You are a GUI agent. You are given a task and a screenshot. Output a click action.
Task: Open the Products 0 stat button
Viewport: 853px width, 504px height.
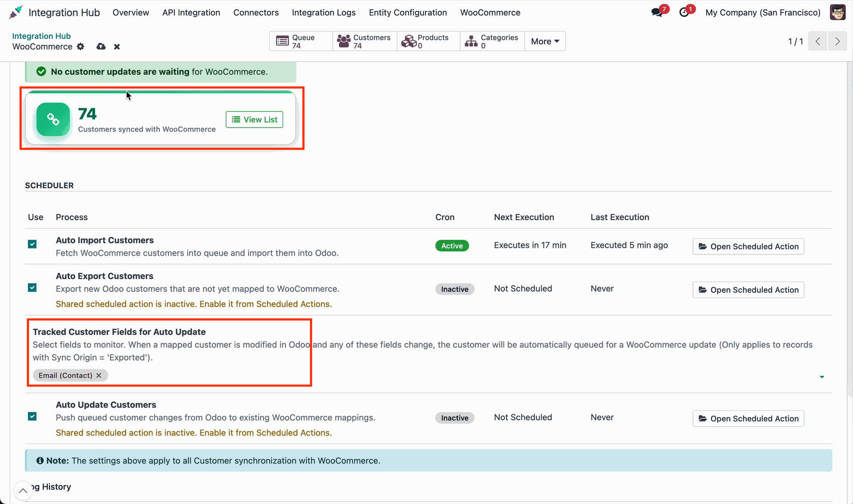click(x=428, y=41)
